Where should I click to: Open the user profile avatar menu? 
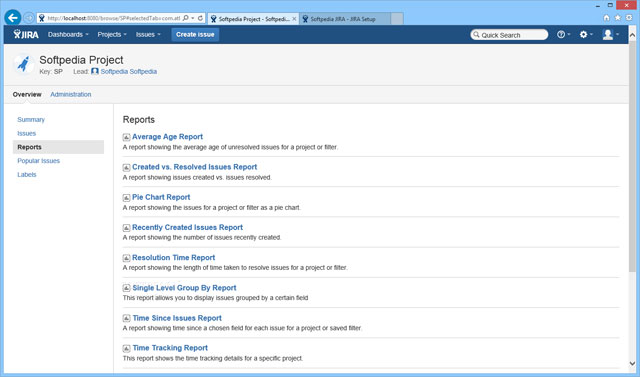[x=611, y=35]
